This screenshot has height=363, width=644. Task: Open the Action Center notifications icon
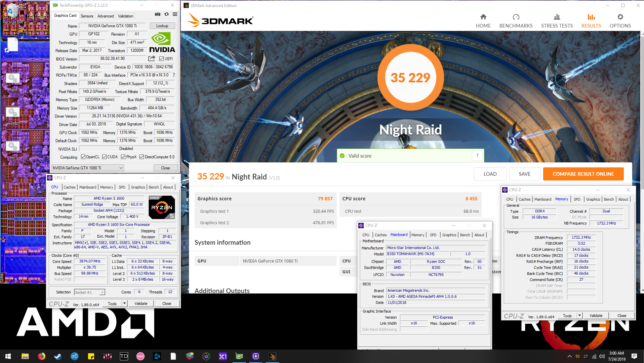634,356
